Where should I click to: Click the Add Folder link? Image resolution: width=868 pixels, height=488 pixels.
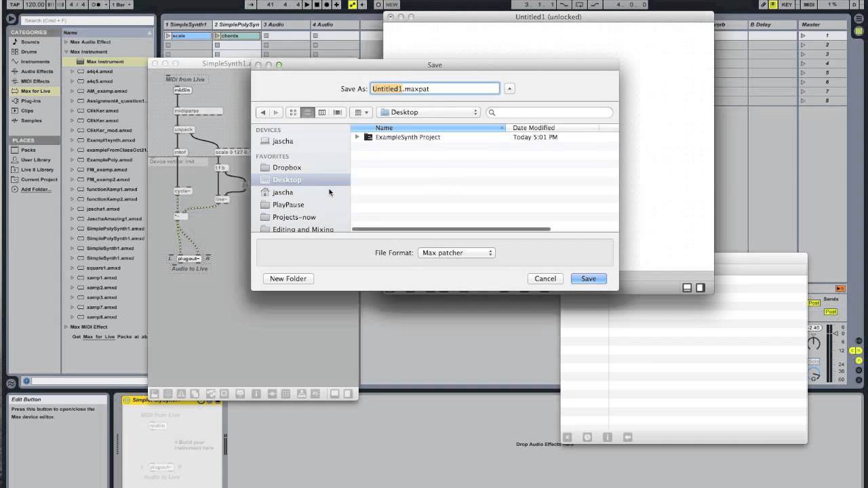(36, 189)
